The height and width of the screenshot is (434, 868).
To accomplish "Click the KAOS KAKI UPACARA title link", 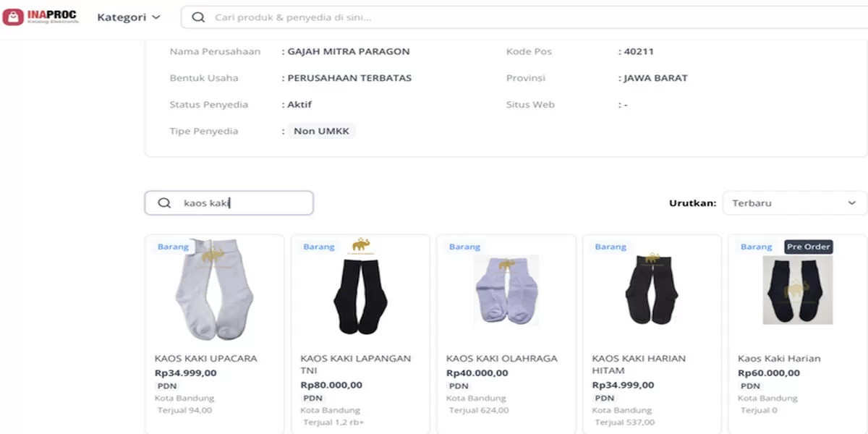I will [206, 359].
